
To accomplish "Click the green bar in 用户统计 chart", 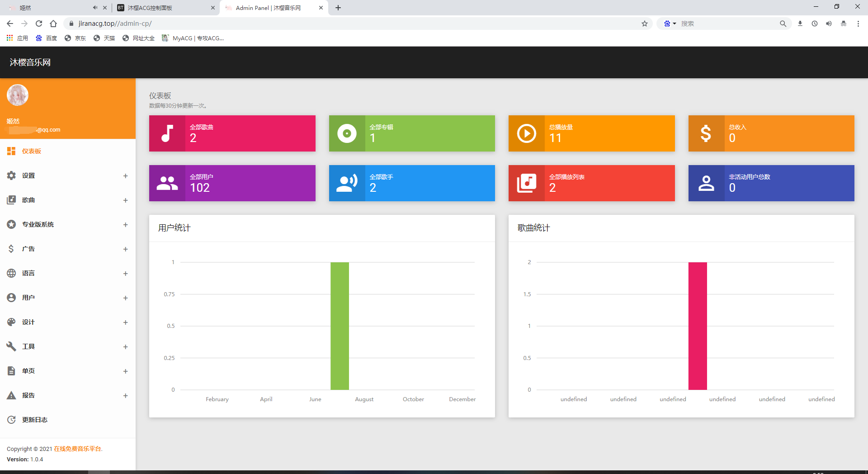I will (340, 326).
